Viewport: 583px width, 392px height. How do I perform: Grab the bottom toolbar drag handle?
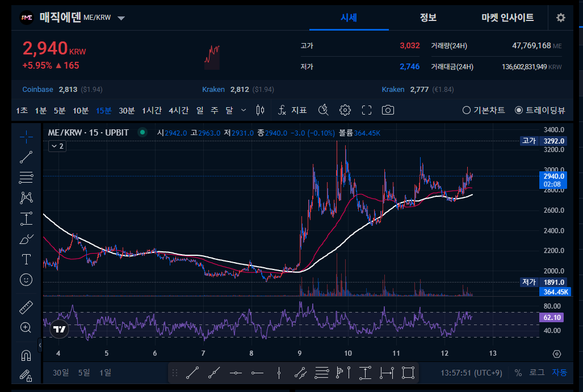(175, 373)
